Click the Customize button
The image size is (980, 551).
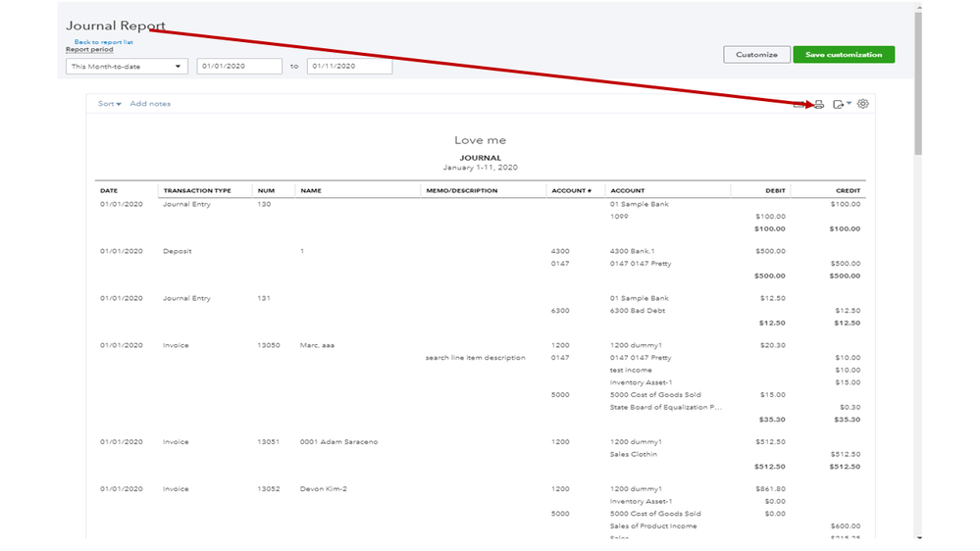pyautogui.click(x=756, y=54)
